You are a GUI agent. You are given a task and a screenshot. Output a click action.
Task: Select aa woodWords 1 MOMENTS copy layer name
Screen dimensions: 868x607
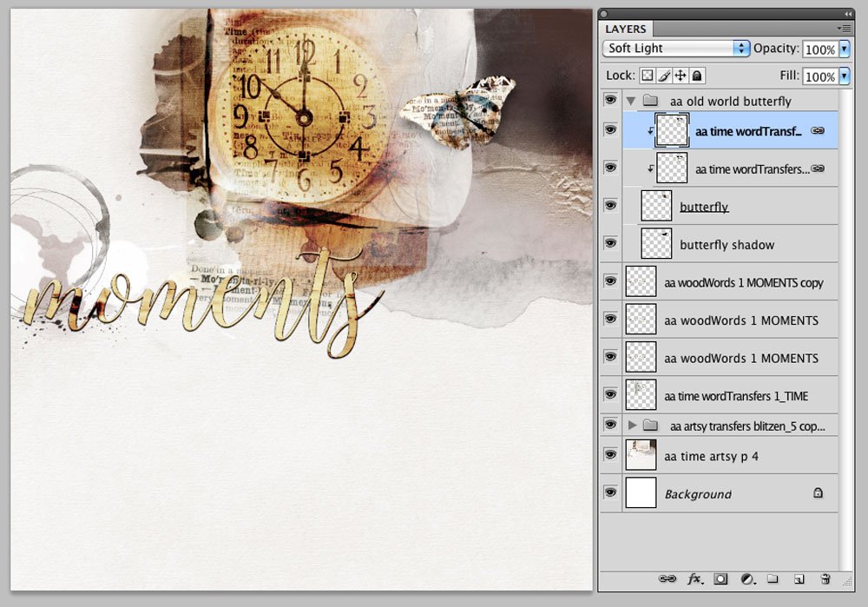(744, 282)
